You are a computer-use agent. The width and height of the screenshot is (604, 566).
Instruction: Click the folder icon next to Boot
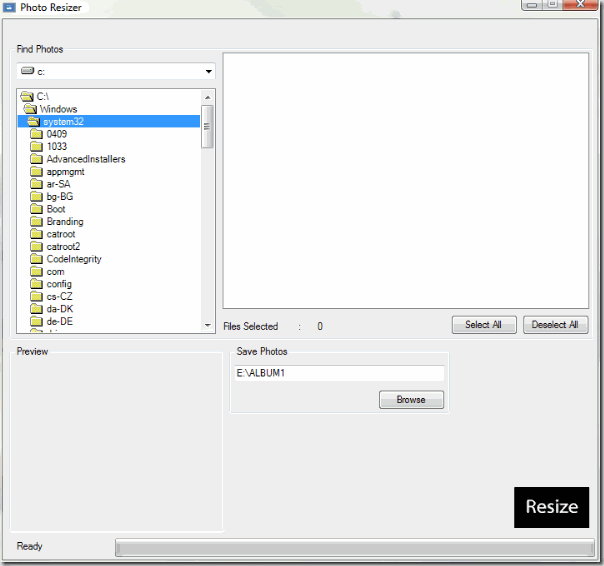click(x=37, y=209)
